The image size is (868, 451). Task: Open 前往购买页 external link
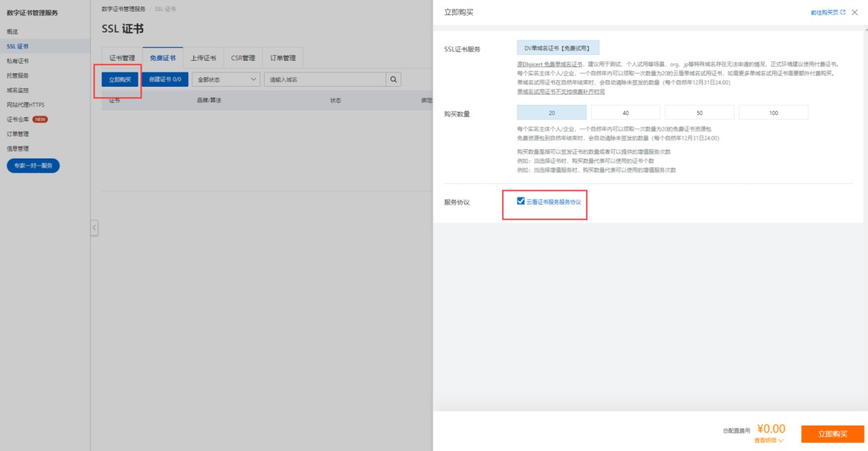pos(828,12)
